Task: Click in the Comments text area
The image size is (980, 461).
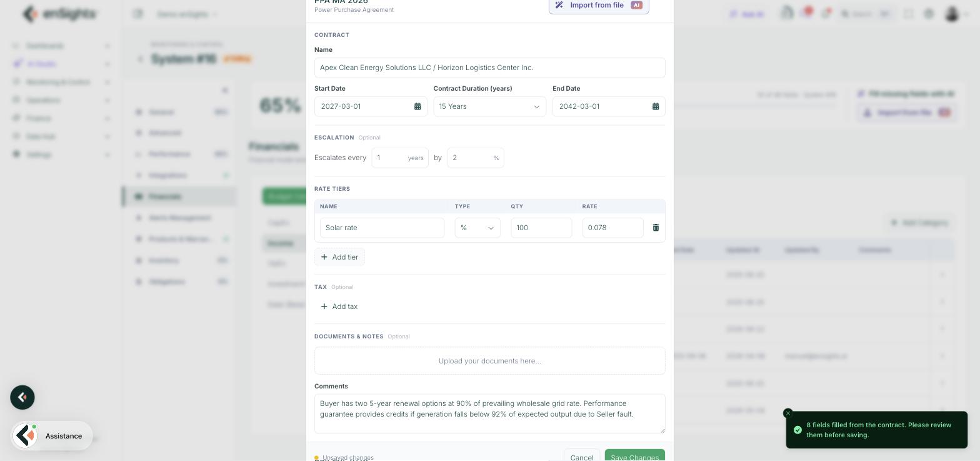Action: tap(489, 413)
